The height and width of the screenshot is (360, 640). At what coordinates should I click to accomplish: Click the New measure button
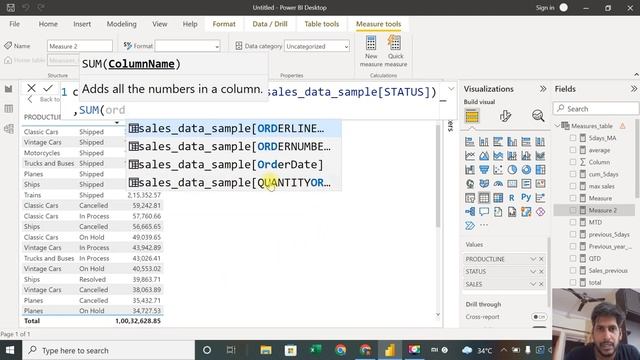(371, 51)
